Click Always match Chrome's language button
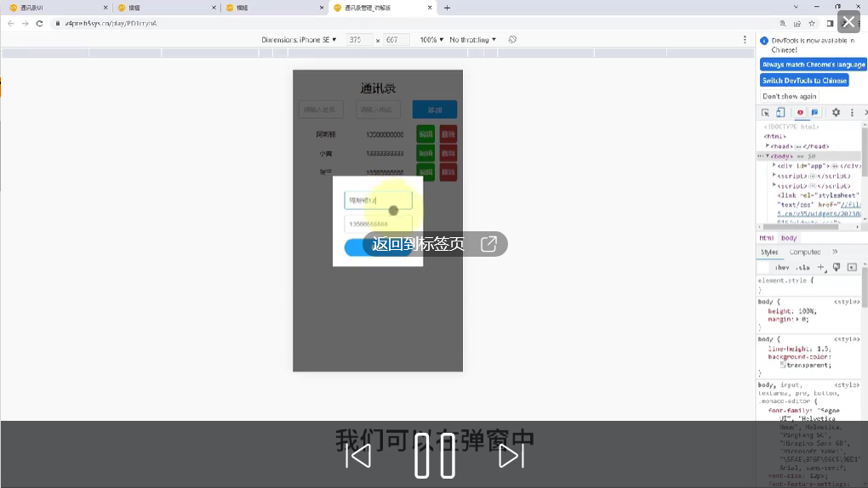The image size is (868, 488). tap(814, 65)
